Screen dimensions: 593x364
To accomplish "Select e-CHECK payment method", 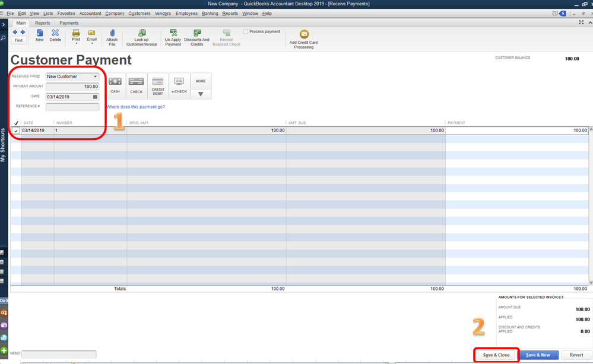I will pyautogui.click(x=179, y=86).
